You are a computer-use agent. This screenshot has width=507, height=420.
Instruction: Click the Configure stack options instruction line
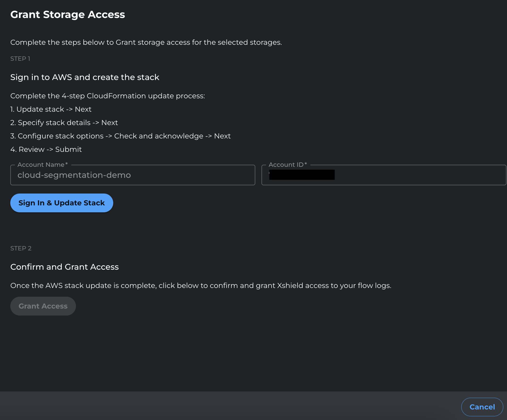point(120,136)
